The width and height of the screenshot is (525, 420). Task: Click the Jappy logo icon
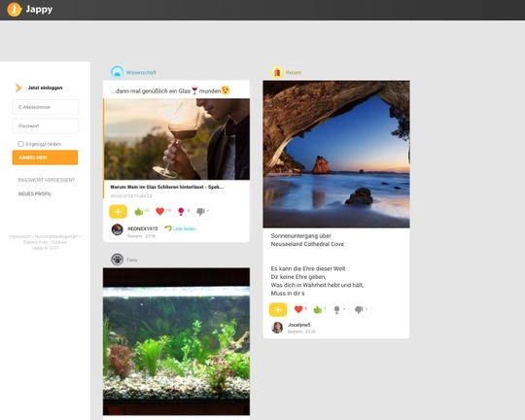click(15, 9)
